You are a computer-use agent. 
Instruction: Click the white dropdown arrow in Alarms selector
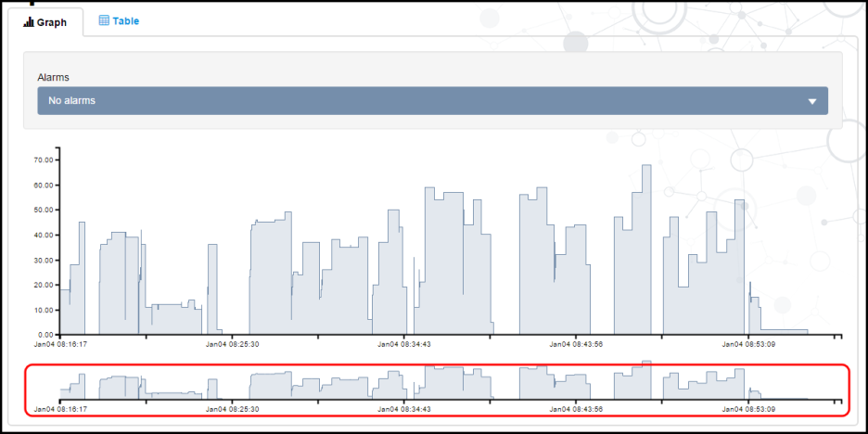(x=812, y=101)
